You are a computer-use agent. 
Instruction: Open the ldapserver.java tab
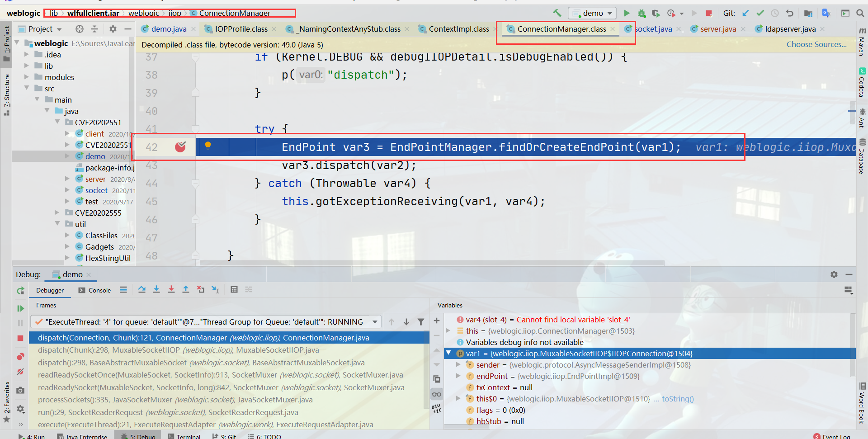pos(790,29)
